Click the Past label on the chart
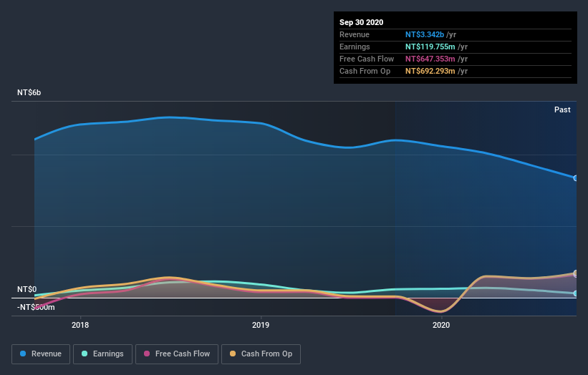This screenshot has height=375, width=588. click(x=562, y=109)
